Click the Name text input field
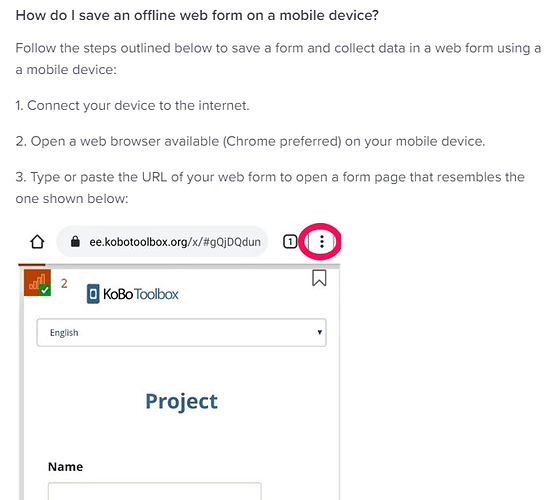This screenshot has height=500, width=554. [154, 491]
